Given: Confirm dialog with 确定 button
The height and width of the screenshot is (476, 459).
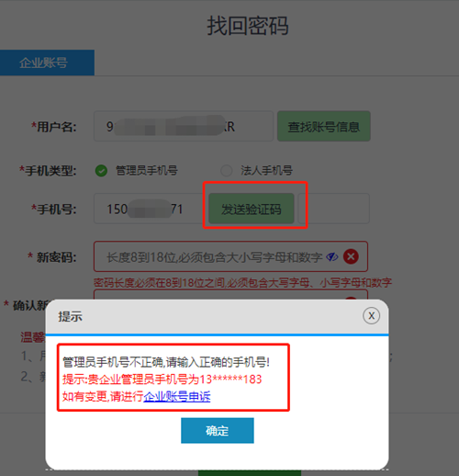Looking at the screenshot, I should coord(218,430).
